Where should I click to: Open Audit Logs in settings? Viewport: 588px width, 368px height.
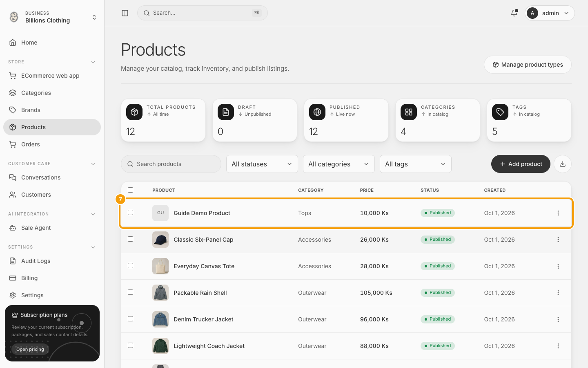pos(52,261)
